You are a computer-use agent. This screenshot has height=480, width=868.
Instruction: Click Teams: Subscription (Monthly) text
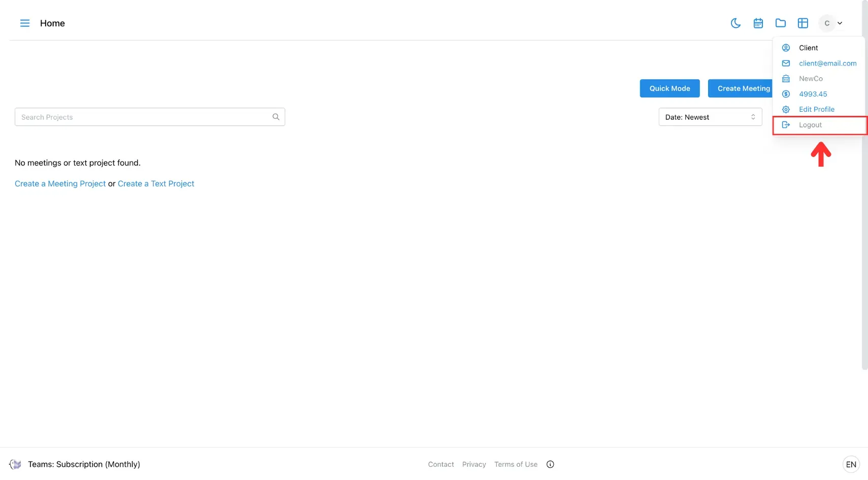pyautogui.click(x=84, y=464)
